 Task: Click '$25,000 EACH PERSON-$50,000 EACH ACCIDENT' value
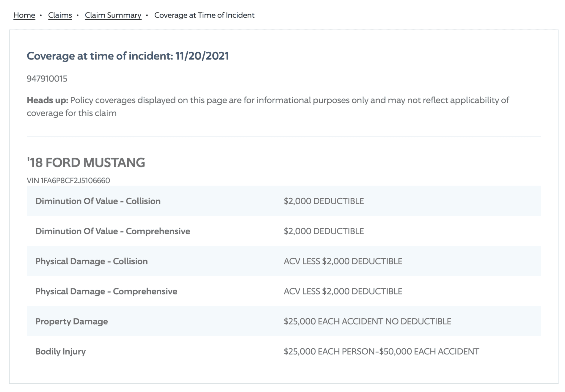381,351
